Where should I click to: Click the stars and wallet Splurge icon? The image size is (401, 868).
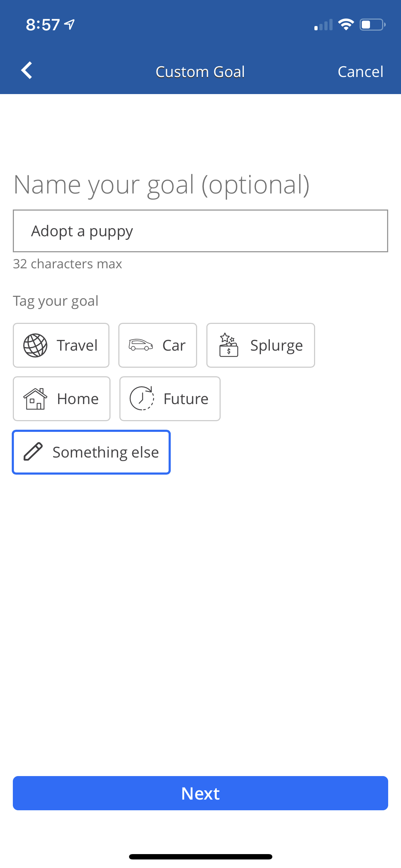coord(228,345)
